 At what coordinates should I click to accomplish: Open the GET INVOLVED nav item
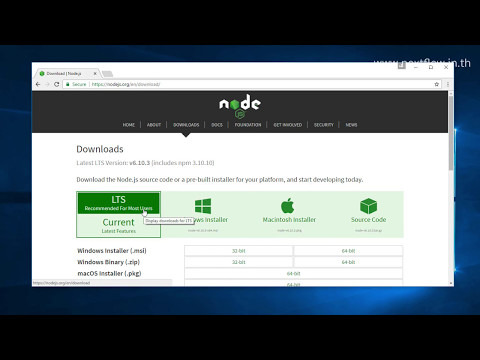pyautogui.click(x=288, y=125)
